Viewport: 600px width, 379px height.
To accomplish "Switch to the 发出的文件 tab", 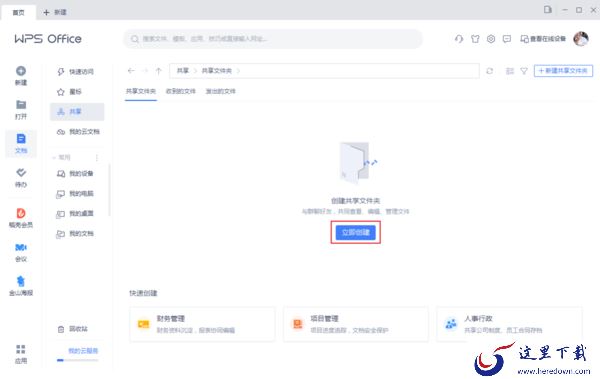I will (x=220, y=91).
